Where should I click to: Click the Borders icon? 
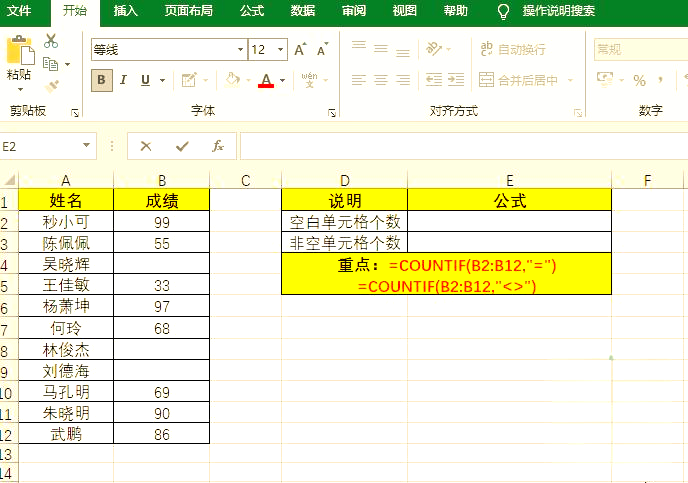189,80
